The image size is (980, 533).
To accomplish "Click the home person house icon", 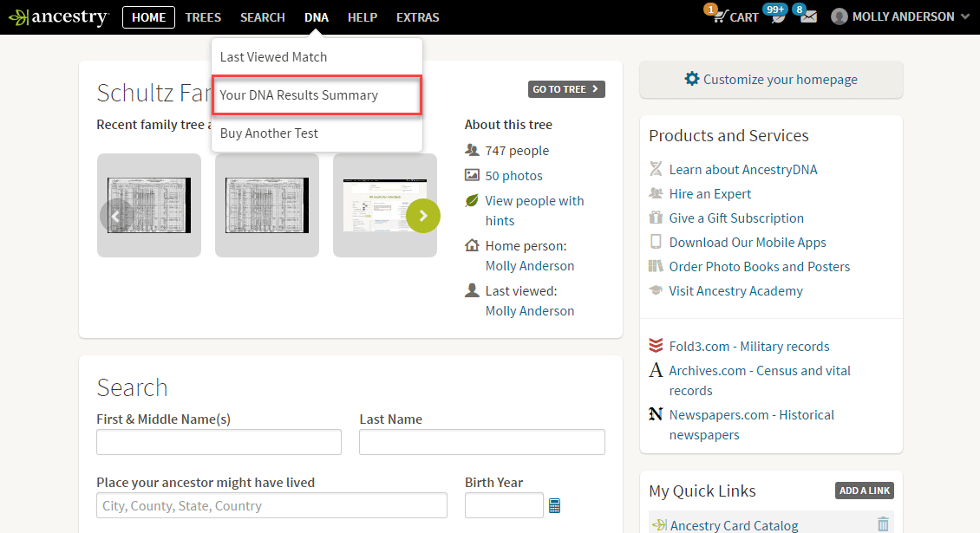I will coord(472,245).
